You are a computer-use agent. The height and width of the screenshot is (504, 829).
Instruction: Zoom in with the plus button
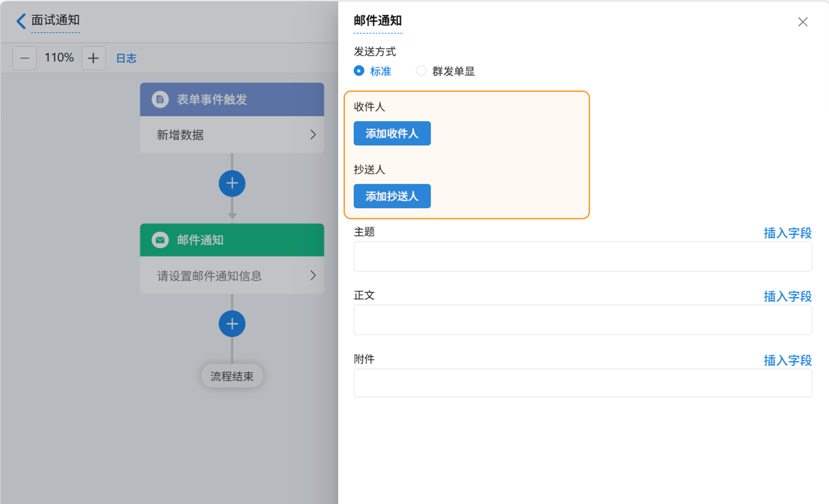click(94, 58)
